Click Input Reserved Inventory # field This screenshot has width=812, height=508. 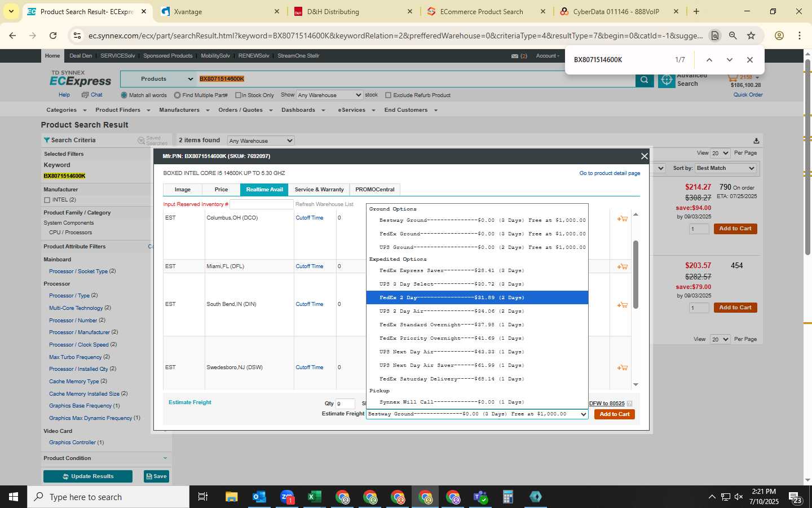(261, 204)
